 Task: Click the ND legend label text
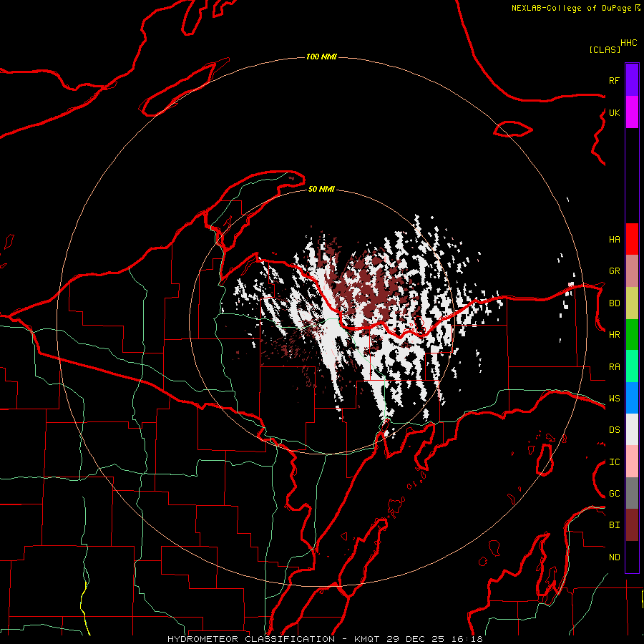(x=615, y=557)
